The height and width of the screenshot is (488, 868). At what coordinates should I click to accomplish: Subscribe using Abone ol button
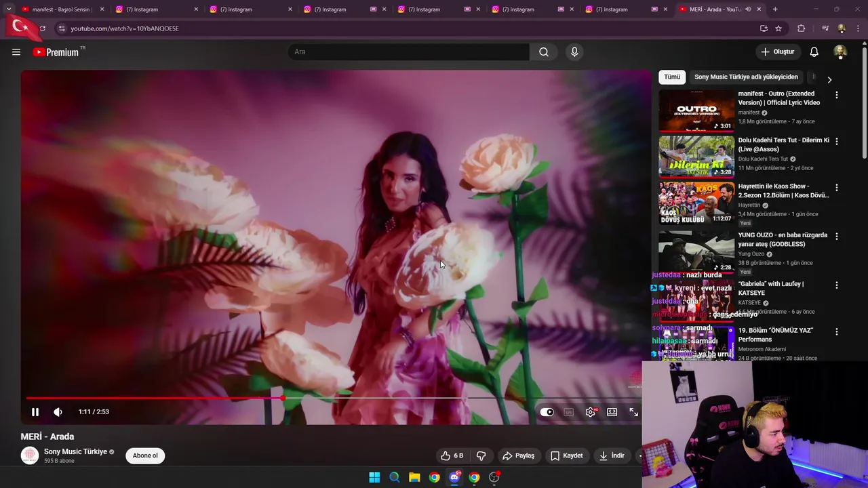(x=145, y=455)
